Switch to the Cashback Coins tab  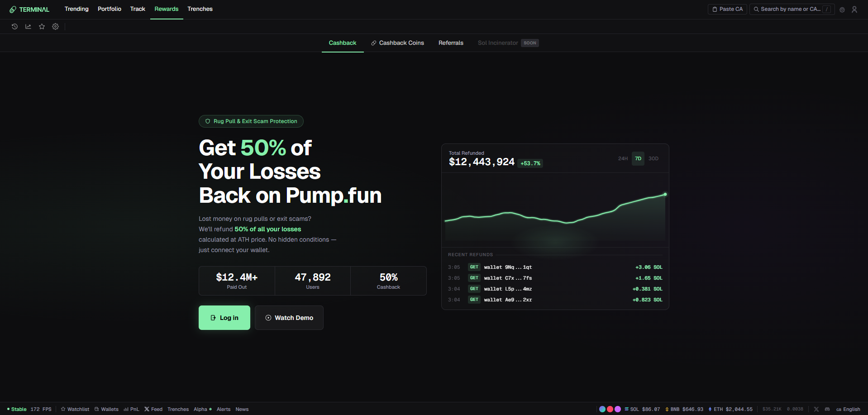point(397,43)
